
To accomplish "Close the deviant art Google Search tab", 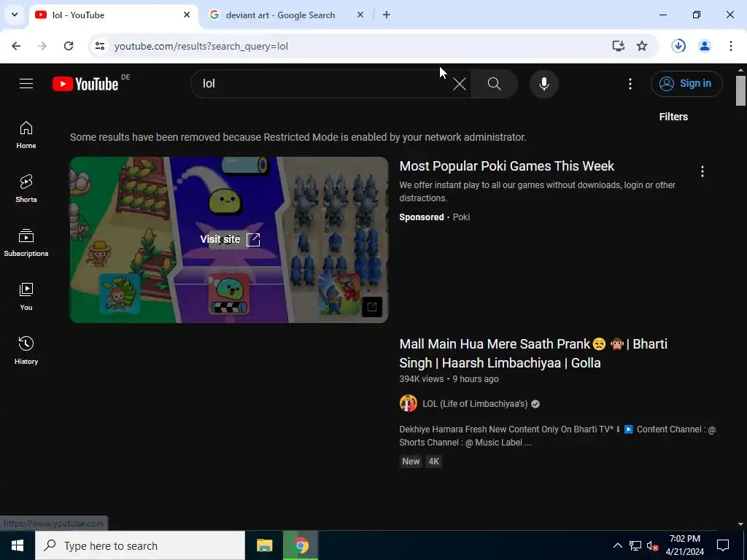I will [360, 15].
